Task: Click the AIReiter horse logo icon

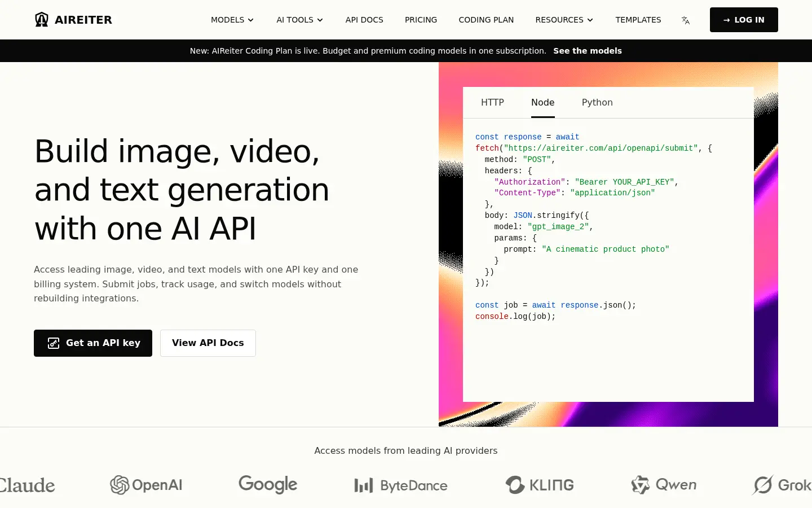Action: (x=42, y=20)
